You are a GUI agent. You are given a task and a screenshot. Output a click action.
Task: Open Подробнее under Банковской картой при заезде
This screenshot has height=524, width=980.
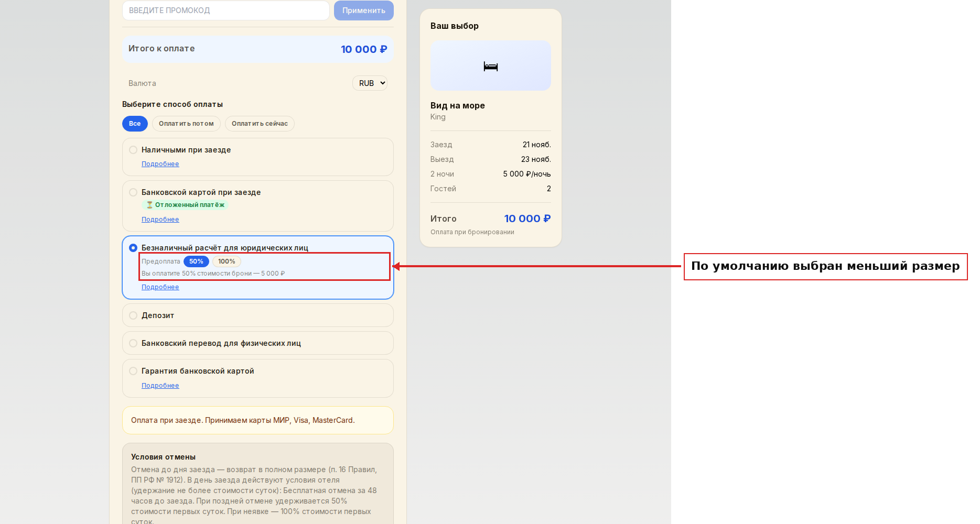pyautogui.click(x=160, y=220)
